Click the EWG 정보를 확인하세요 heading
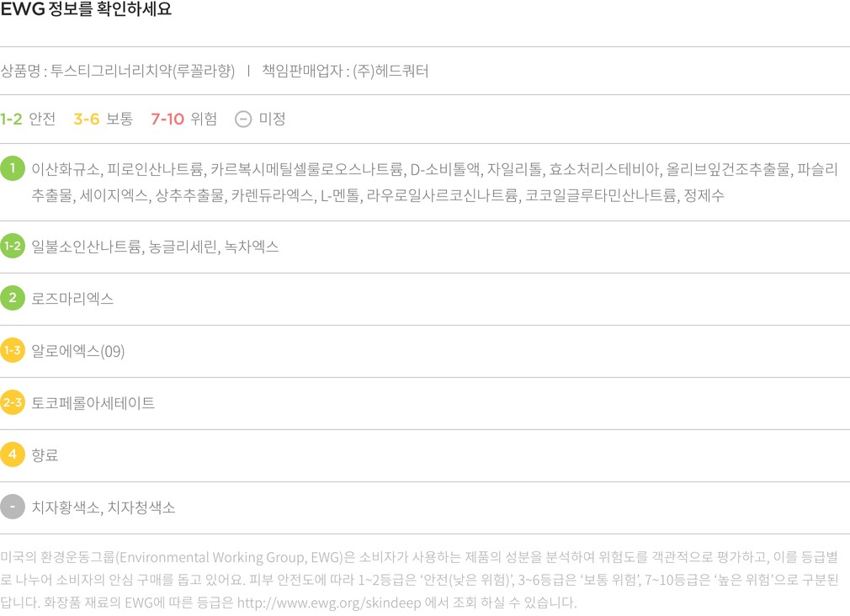 tap(86, 9)
